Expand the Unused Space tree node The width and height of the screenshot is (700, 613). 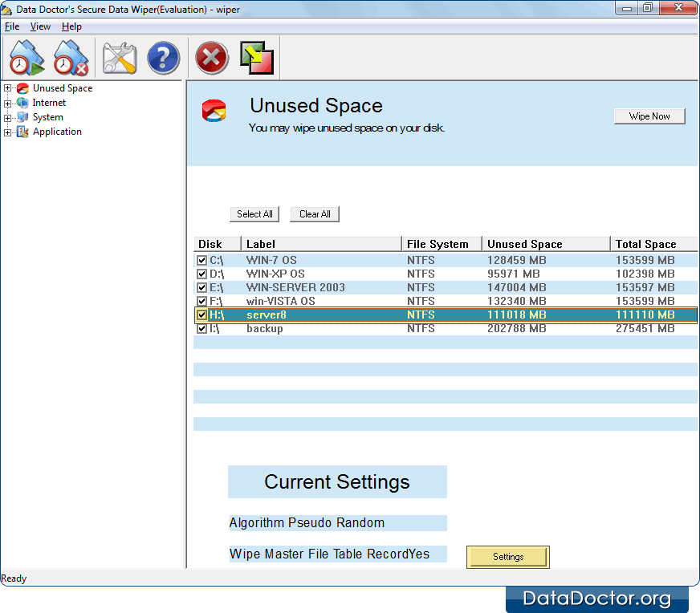point(7,88)
